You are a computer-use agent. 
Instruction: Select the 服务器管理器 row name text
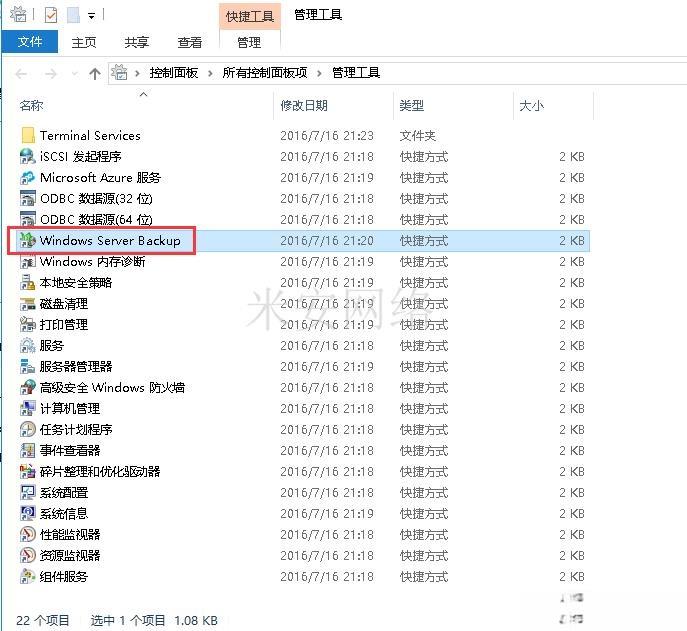click(76, 366)
